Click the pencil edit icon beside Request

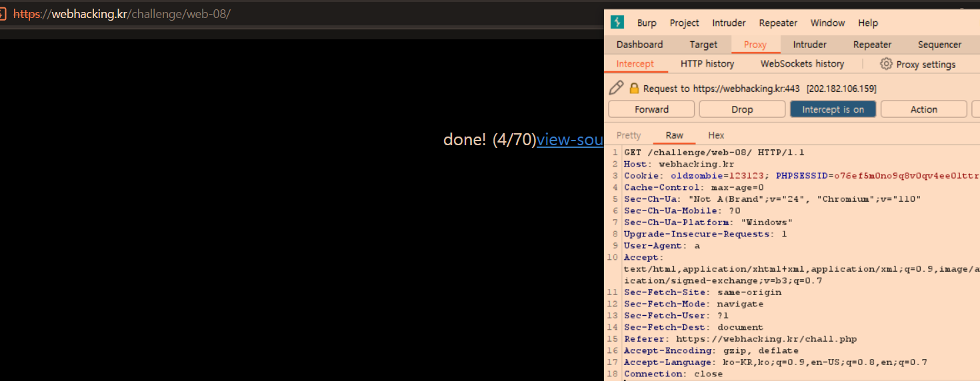coord(616,88)
